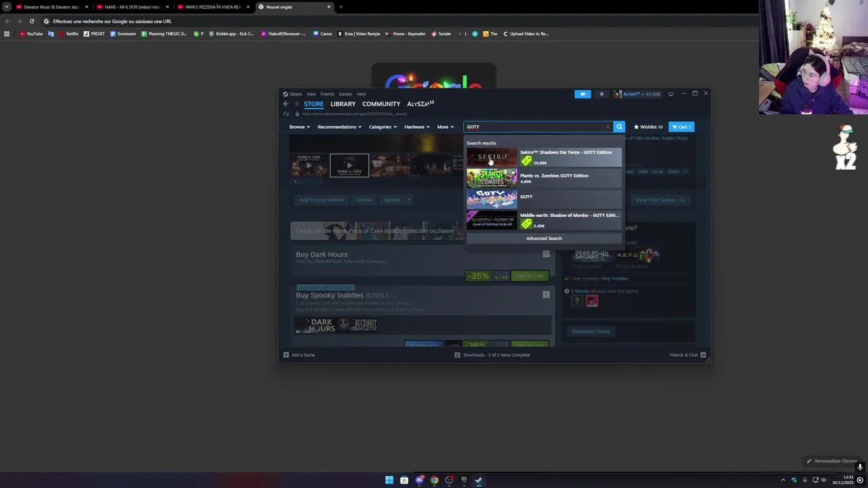This screenshot has width=868, height=488.
Task: Open the View menu in Steam
Action: (x=311, y=94)
